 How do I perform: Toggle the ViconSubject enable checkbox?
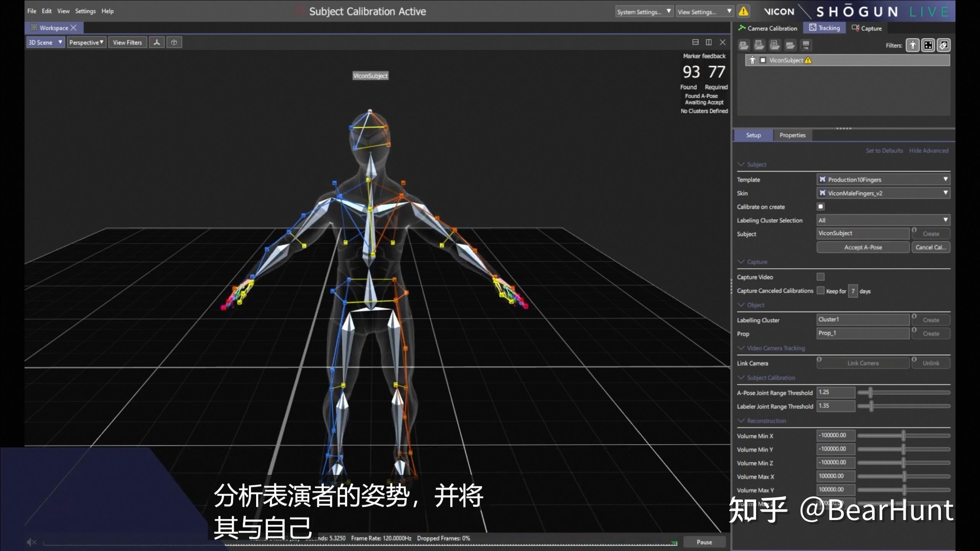(763, 60)
